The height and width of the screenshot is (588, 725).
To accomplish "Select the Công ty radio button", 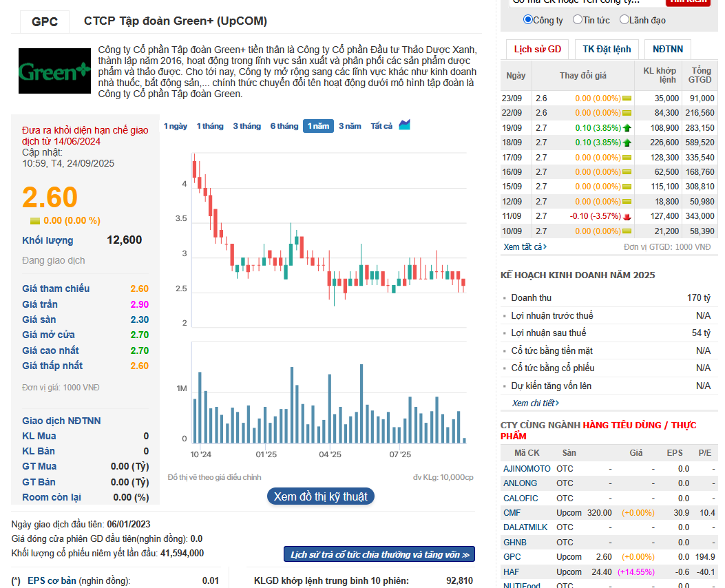I will (527, 19).
